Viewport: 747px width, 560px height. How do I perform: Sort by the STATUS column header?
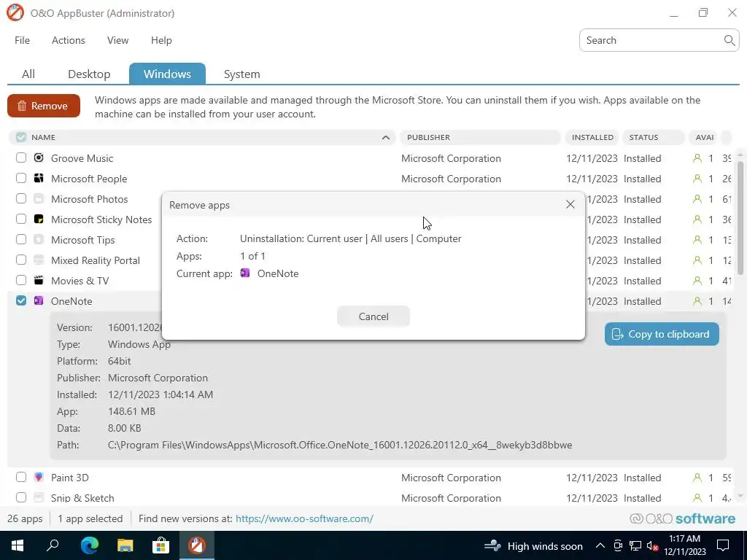point(653,137)
